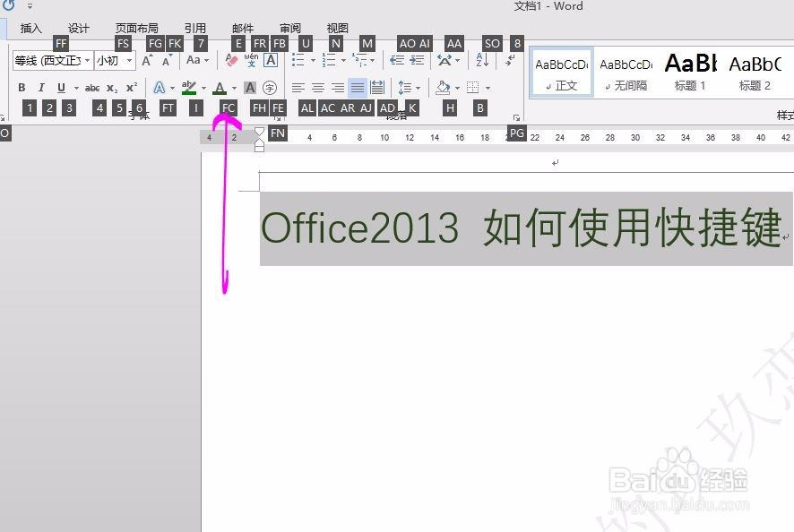The width and height of the screenshot is (794, 532).
Task: Apply text effects with the glowing A
Action: pos(159,88)
